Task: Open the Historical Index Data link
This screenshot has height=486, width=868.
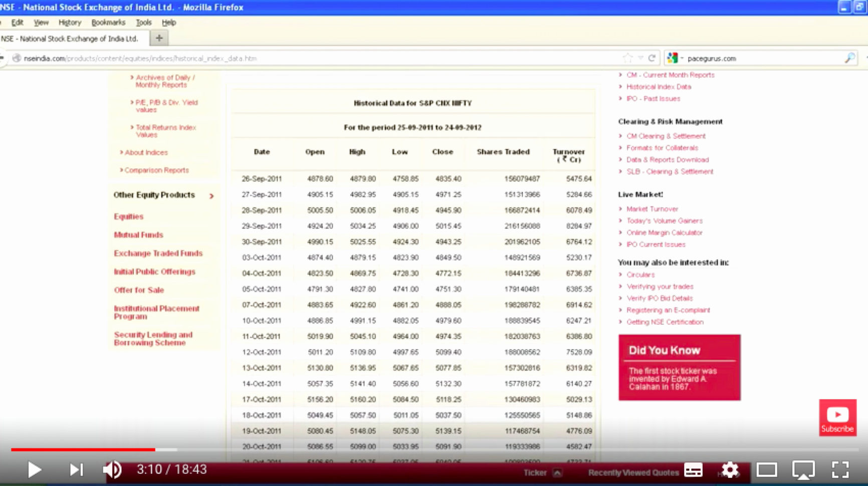Action: (658, 87)
